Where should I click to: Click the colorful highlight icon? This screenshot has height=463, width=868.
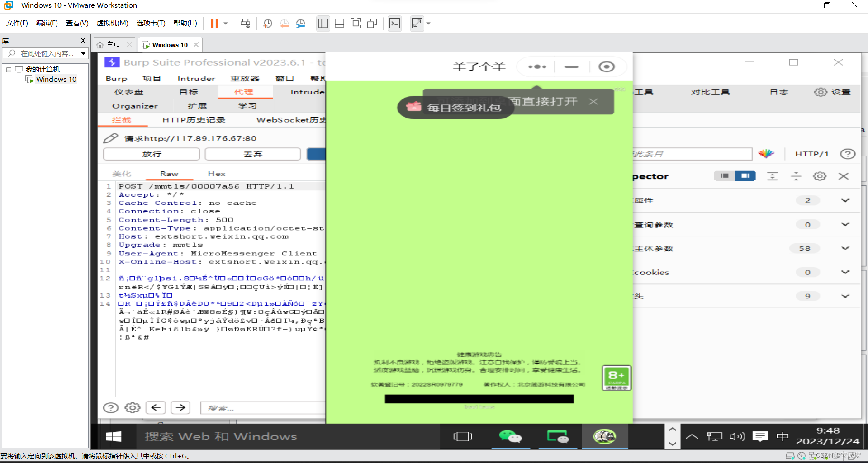(766, 154)
